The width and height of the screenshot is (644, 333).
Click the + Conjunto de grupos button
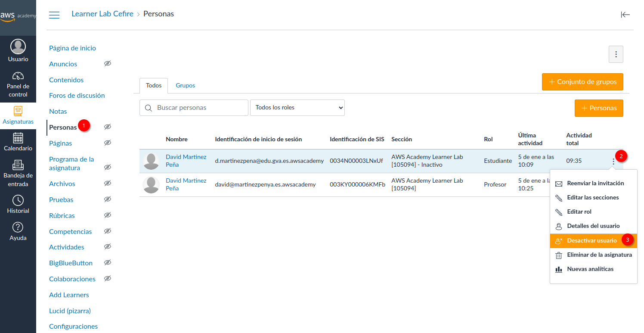[582, 82]
